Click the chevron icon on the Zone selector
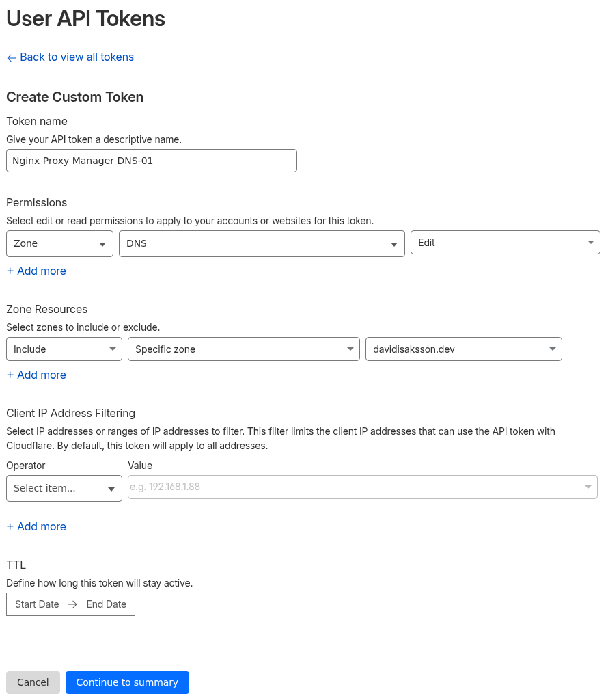 102,243
